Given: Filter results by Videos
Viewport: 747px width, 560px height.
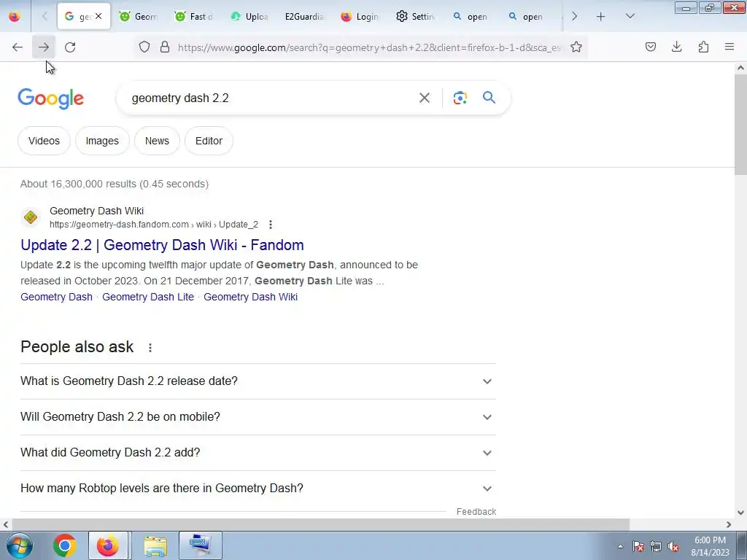Looking at the screenshot, I should [44, 141].
